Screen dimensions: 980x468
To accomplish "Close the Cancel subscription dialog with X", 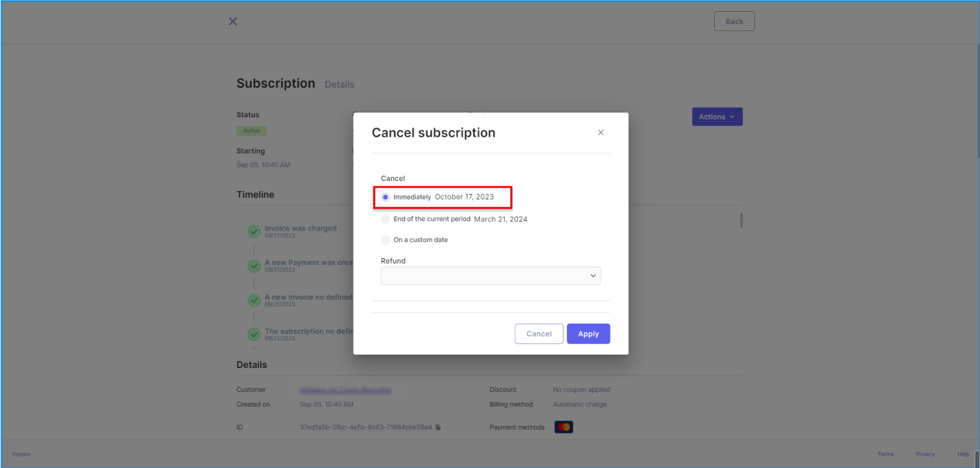I will 600,133.
